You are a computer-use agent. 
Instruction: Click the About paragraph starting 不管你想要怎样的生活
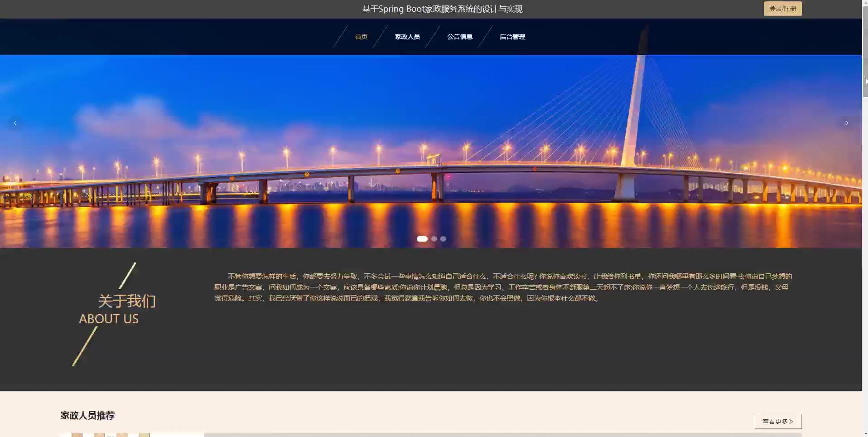pos(503,287)
